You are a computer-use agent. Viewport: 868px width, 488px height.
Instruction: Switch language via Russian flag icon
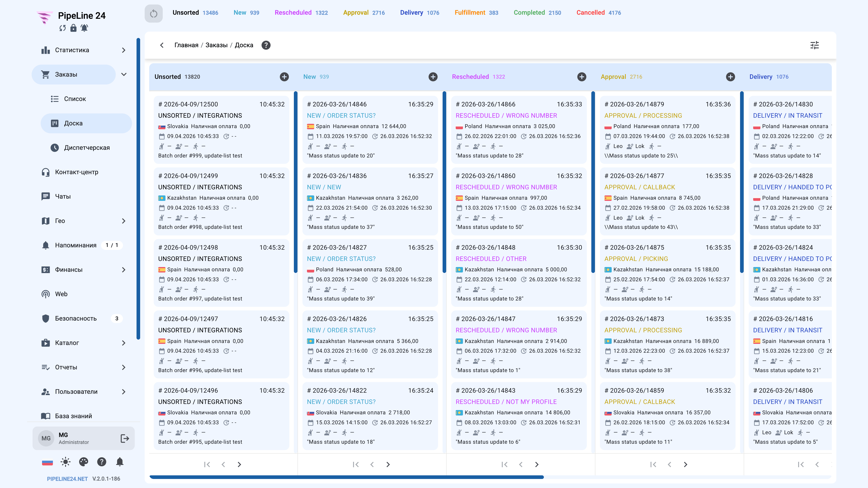pos(47,462)
